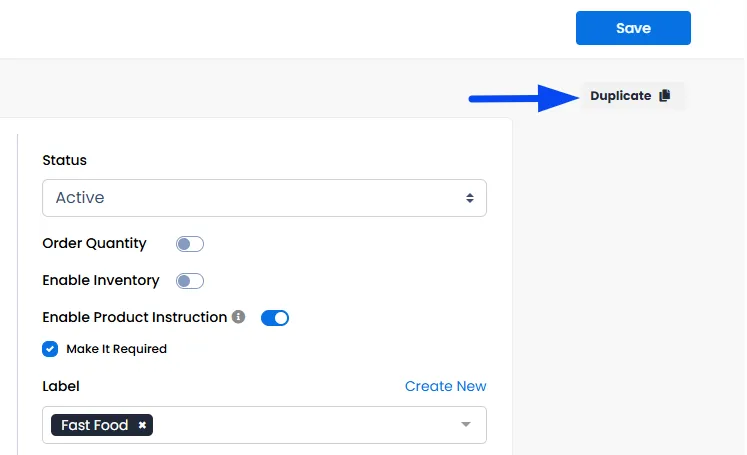
Task: Click the Duplicate copy icon
Action: 665,95
